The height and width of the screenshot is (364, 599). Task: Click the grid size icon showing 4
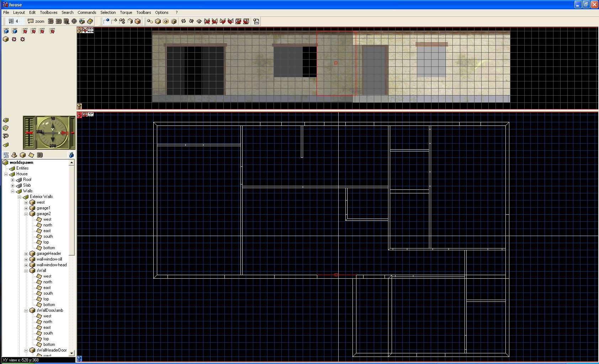(x=13, y=21)
